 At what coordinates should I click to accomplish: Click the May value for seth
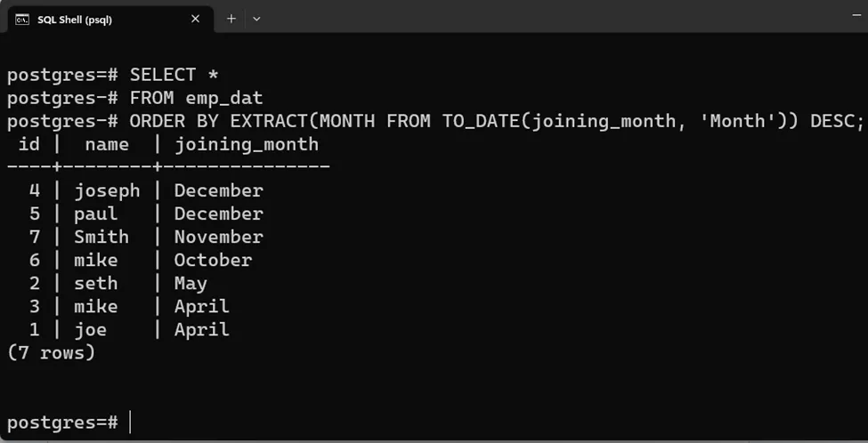point(191,284)
